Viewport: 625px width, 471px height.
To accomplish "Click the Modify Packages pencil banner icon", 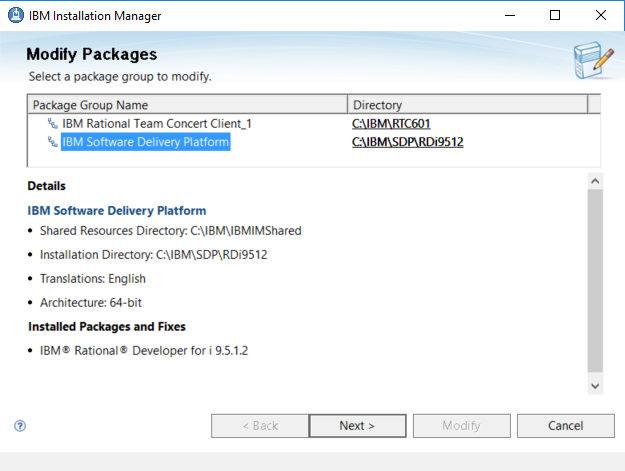I will 594,60.
